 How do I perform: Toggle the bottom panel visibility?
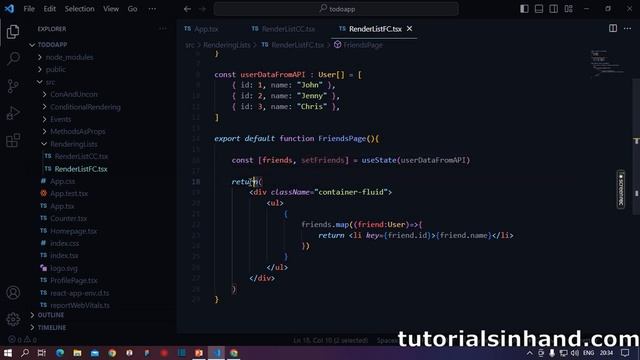tap(539, 9)
